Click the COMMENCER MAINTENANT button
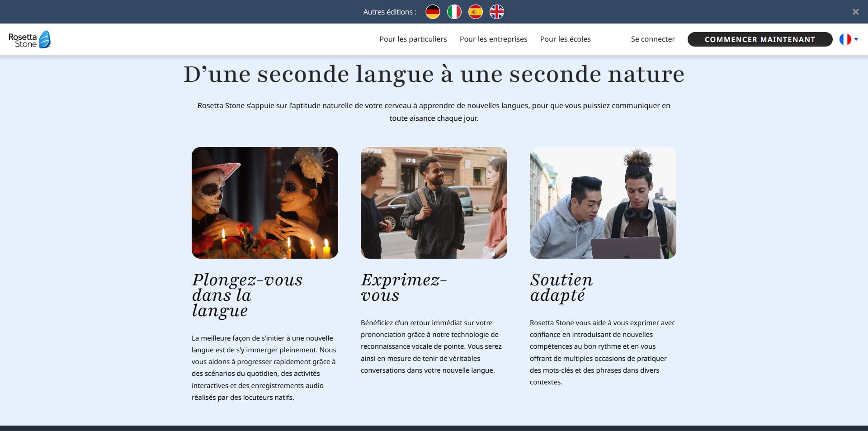The width and height of the screenshot is (868, 431). click(x=759, y=39)
